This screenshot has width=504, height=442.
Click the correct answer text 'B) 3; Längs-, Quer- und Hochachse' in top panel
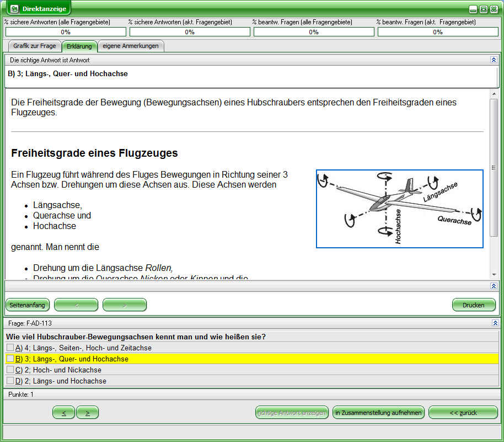(x=68, y=74)
